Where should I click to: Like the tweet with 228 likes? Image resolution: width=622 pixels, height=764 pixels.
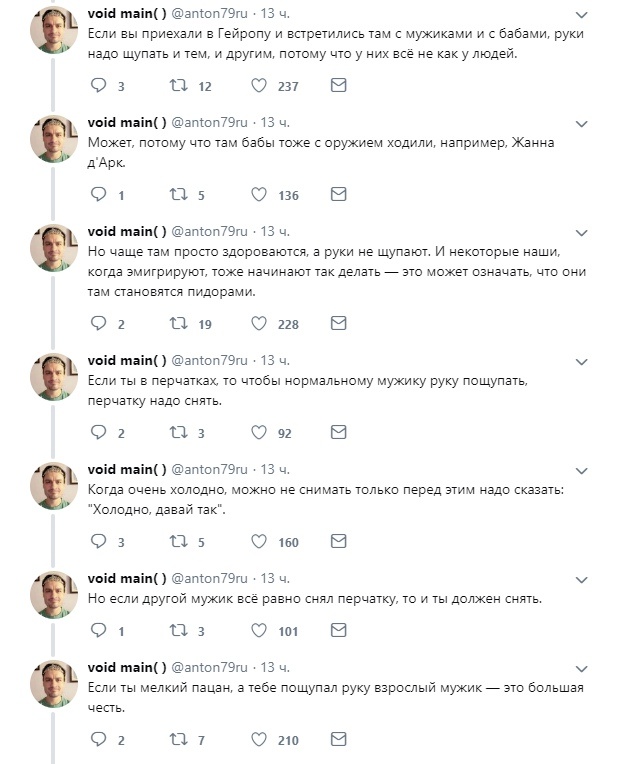(x=259, y=324)
